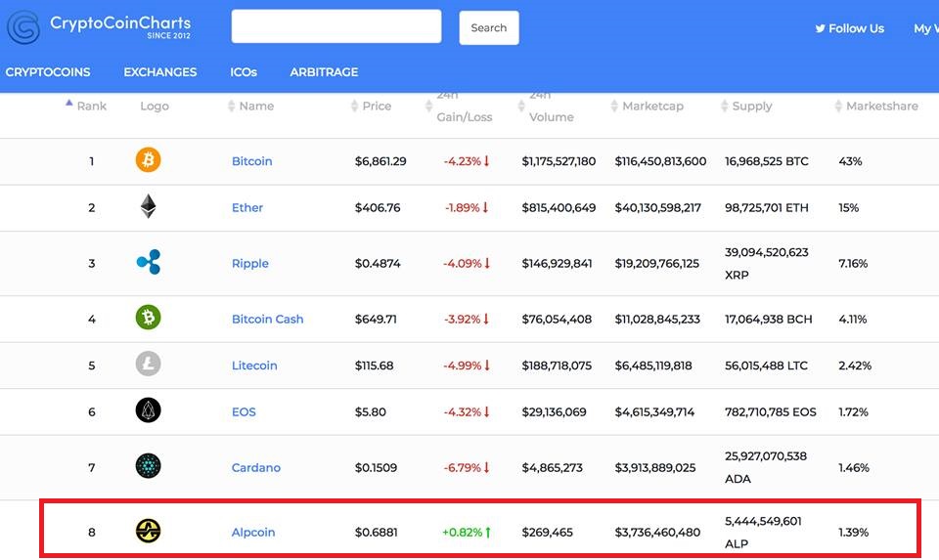Viewport: 939px width, 560px height.
Task: Select Cardano volume $4,865,273
Action: point(552,467)
